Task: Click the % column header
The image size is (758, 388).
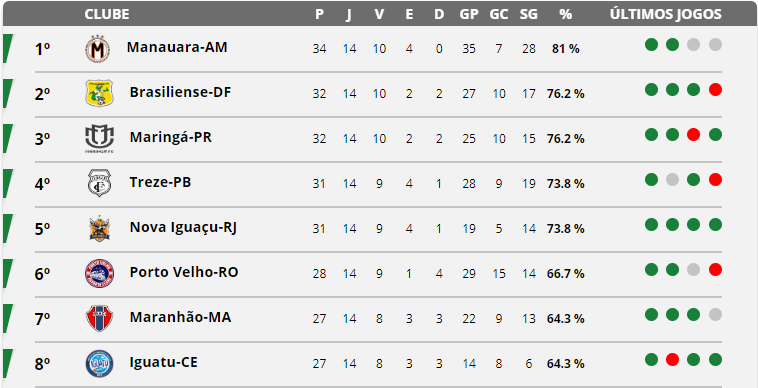Action: coord(566,14)
